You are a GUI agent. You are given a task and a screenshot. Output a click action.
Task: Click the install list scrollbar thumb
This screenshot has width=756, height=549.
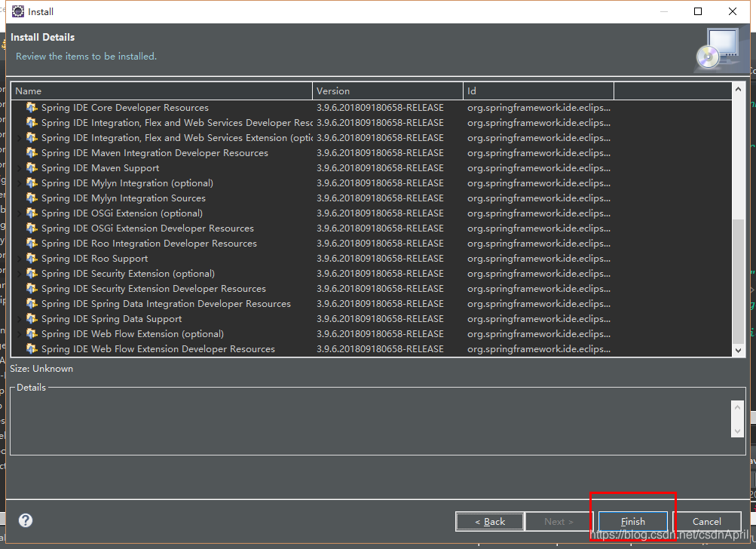point(738,282)
